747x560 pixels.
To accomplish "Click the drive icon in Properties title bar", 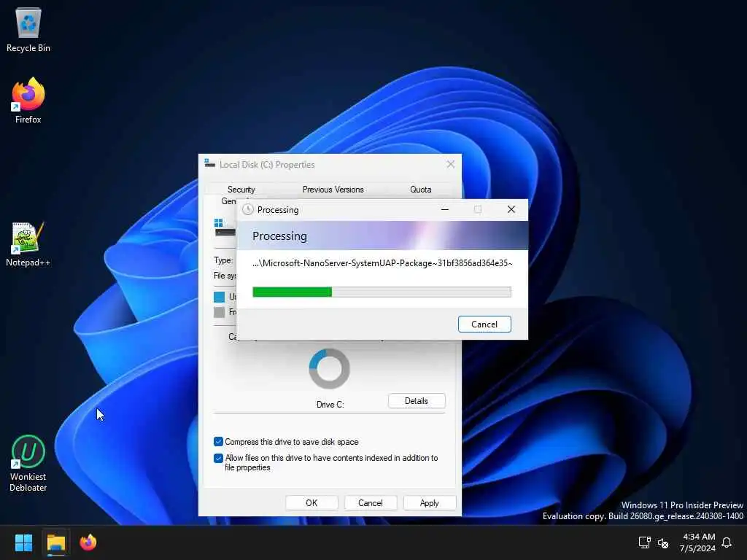I will point(209,164).
